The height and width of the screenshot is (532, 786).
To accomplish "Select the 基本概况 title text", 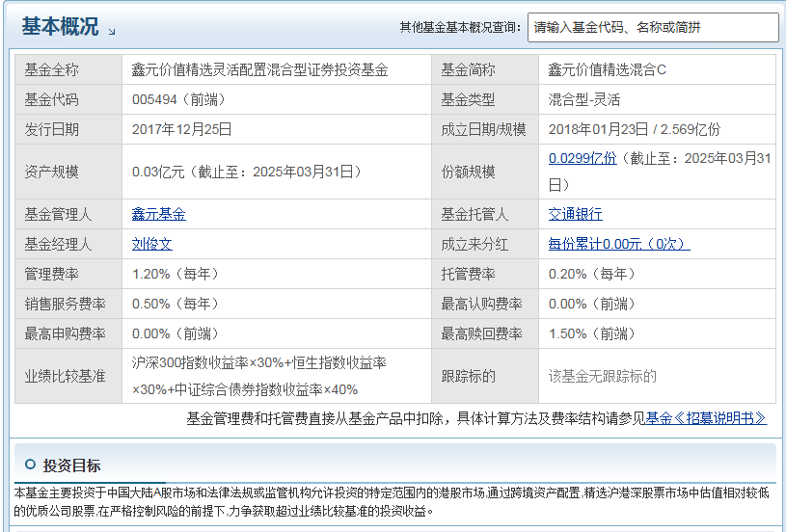I will coord(60,26).
